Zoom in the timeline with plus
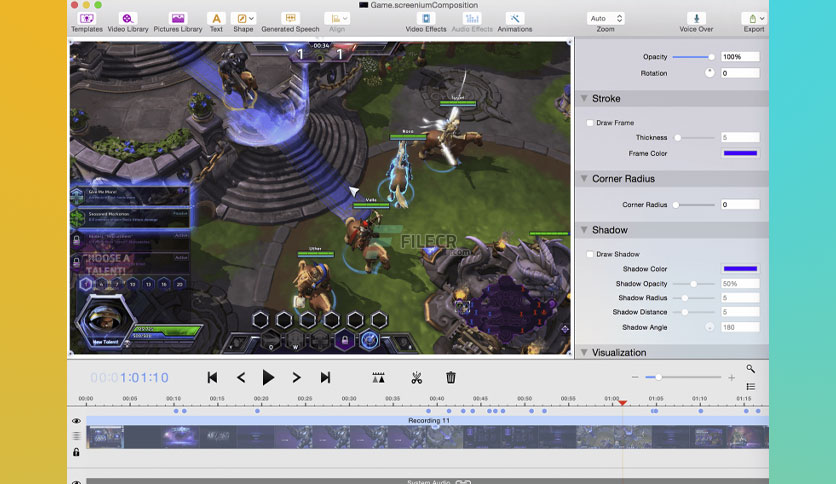 (732, 377)
